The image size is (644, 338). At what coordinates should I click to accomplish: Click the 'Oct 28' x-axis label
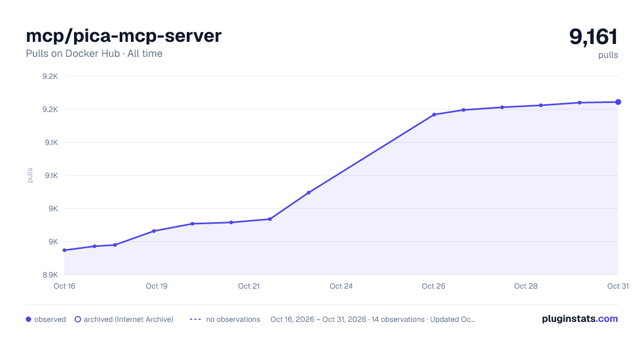(526, 286)
